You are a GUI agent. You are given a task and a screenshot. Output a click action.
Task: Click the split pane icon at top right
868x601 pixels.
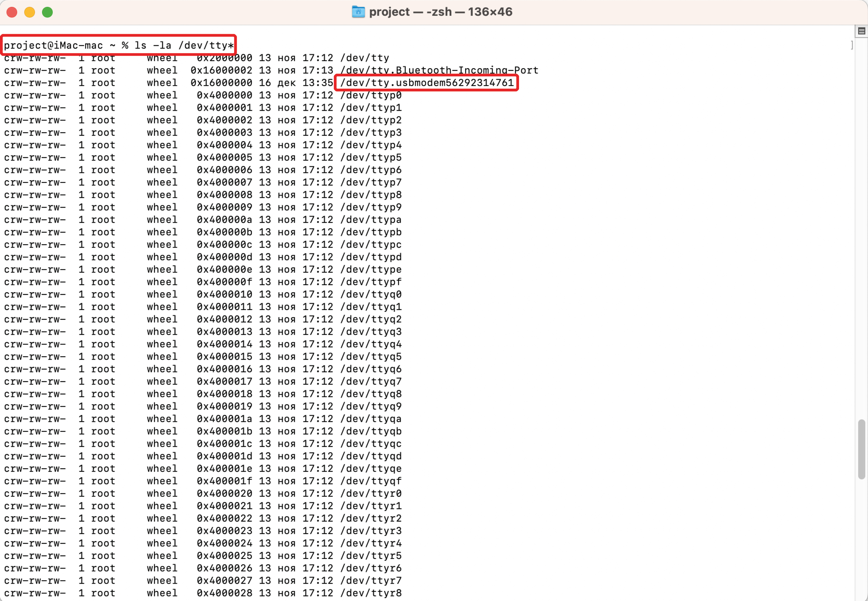[861, 31]
